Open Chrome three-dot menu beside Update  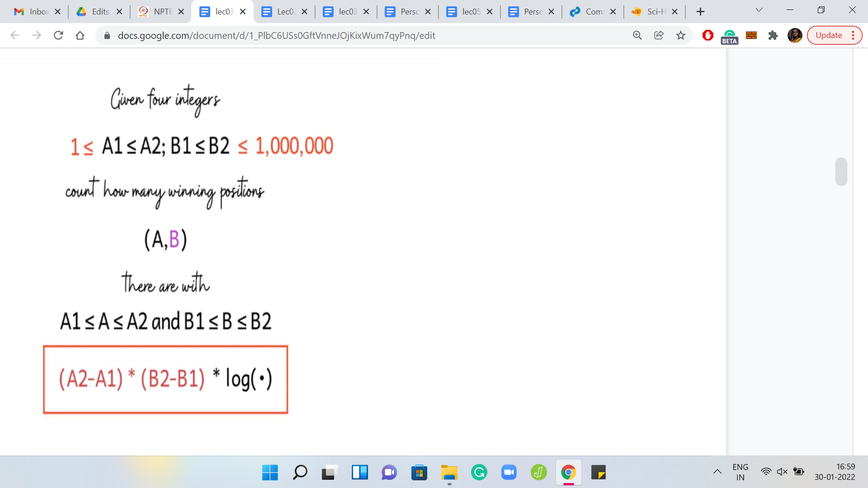[x=853, y=35]
